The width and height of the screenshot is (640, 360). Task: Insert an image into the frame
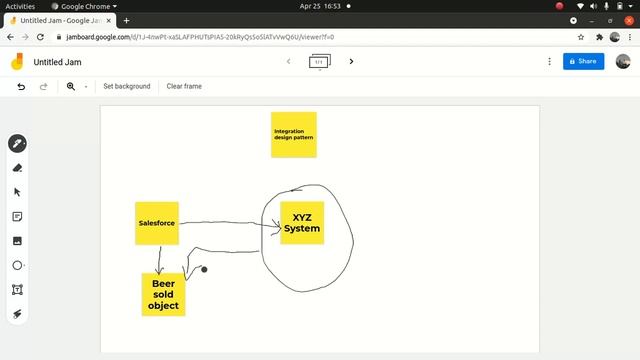[x=17, y=241]
